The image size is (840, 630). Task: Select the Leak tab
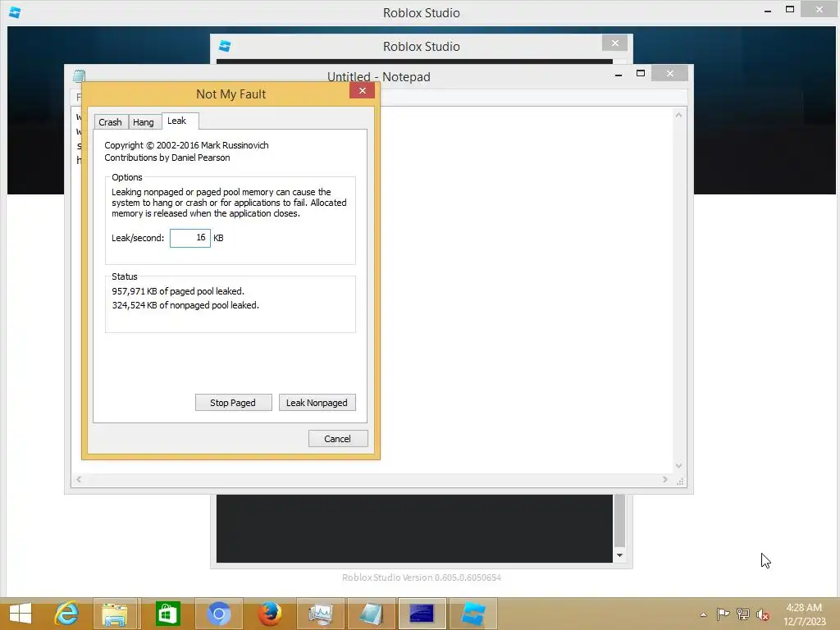pos(180,121)
